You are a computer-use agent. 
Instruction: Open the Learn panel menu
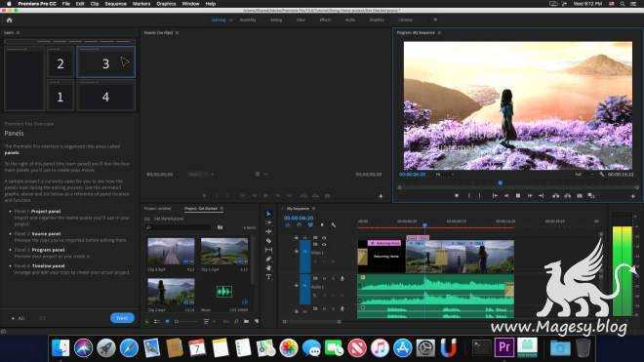(x=19, y=33)
